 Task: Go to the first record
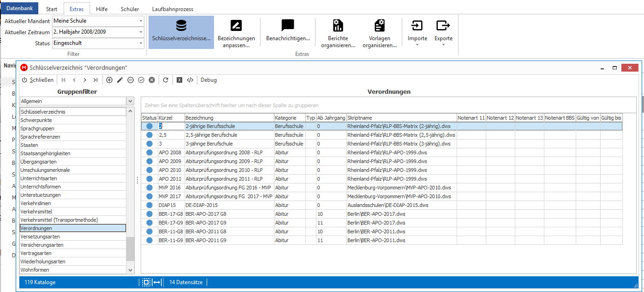point(64,80)
